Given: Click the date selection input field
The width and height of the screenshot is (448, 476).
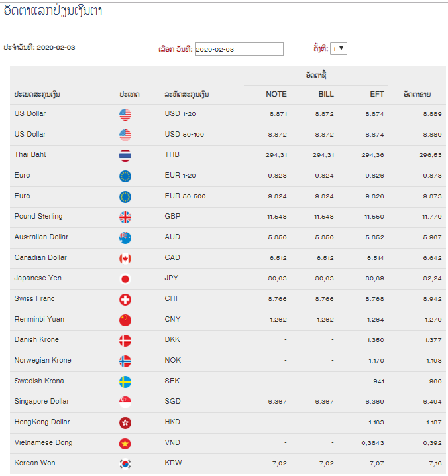Looking at the screenshot, I should pyautogui.click(x=239, y=49).
